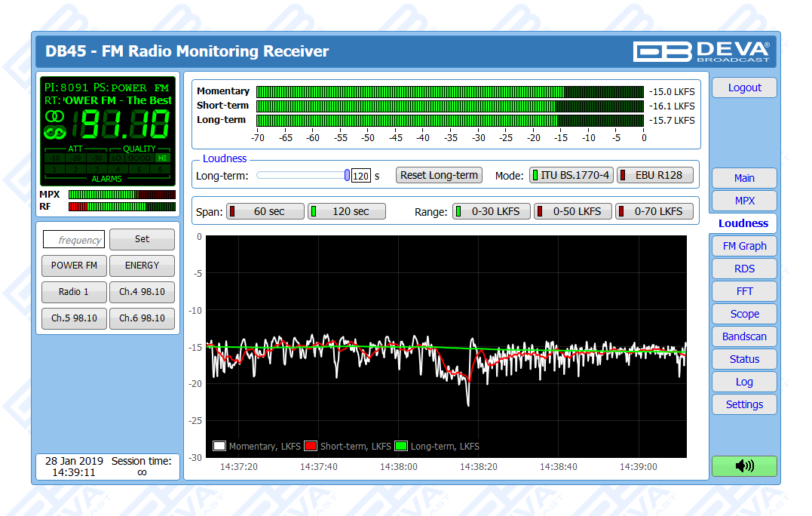Switch mode to EBU R128

pyautogui.click(x=654, y=175)
